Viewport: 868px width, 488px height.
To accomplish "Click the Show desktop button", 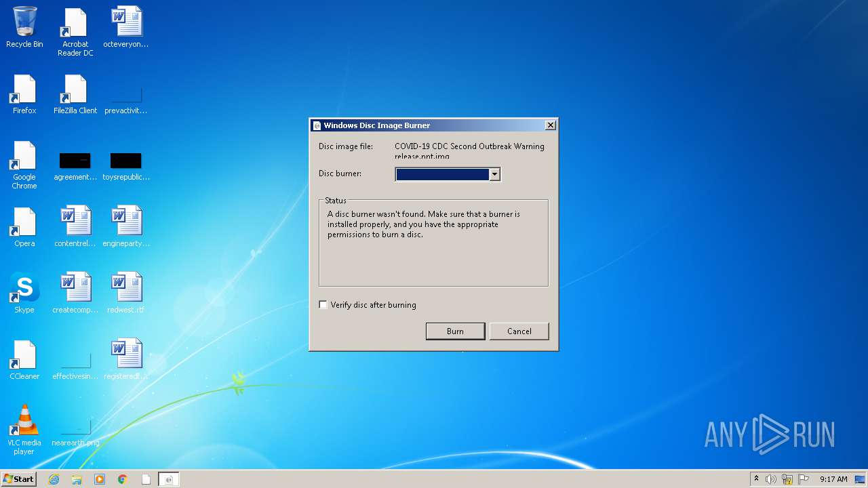I will pos(861,479).
